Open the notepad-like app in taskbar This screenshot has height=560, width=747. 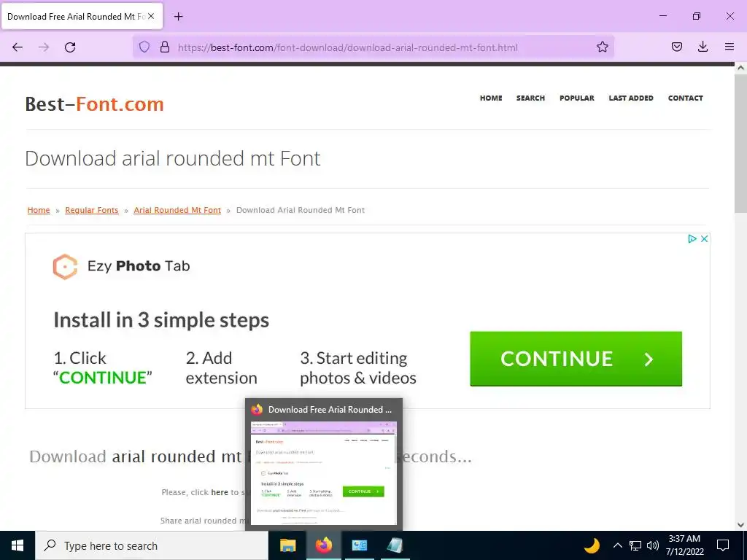tap(395, 545)
